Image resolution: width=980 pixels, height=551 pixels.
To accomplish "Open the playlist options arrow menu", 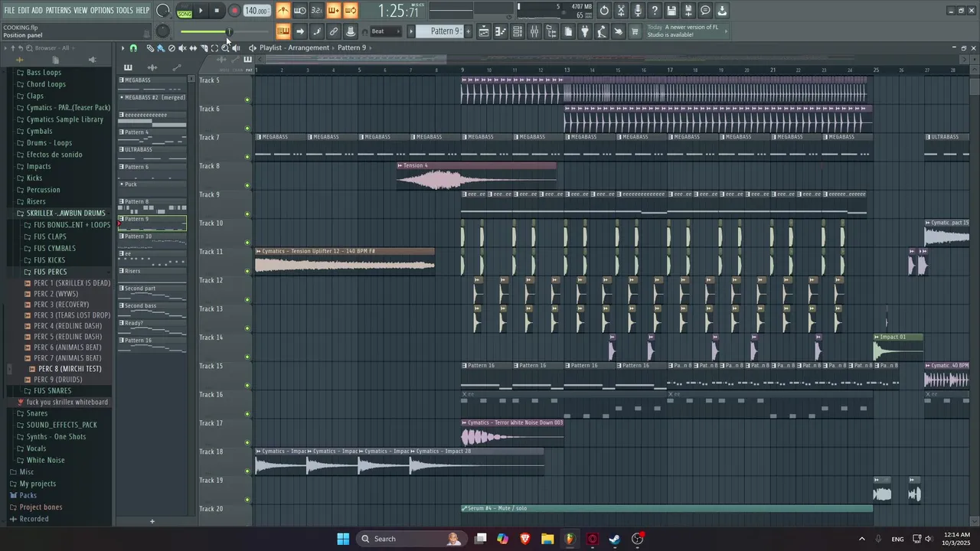I will tap(122, 48).
